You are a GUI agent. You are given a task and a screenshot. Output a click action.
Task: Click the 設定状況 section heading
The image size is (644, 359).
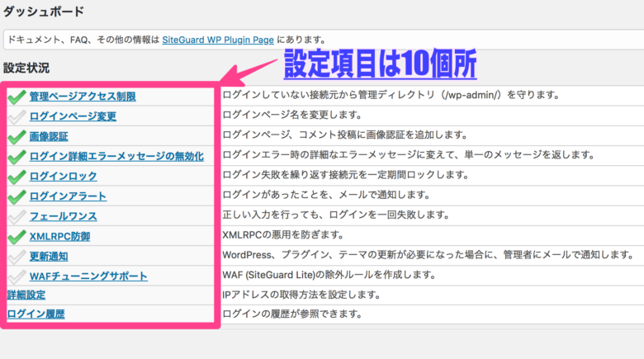(x=26, y=68)
